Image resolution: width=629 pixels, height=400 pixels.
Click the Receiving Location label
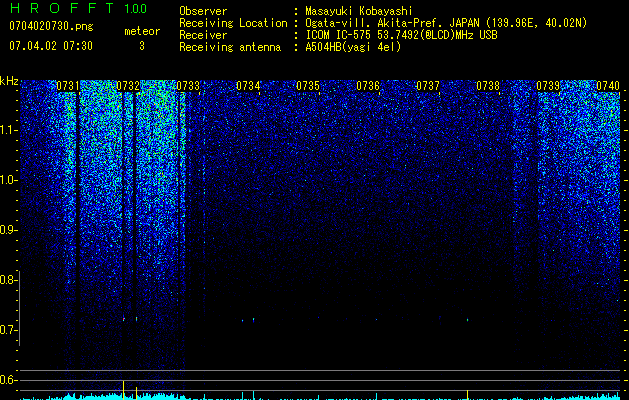coord(233,23)
